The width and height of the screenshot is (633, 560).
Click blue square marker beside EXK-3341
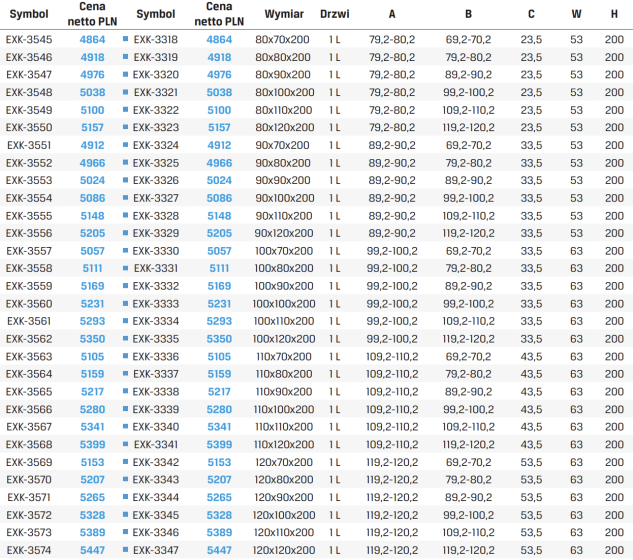click(x=126, y=444)
